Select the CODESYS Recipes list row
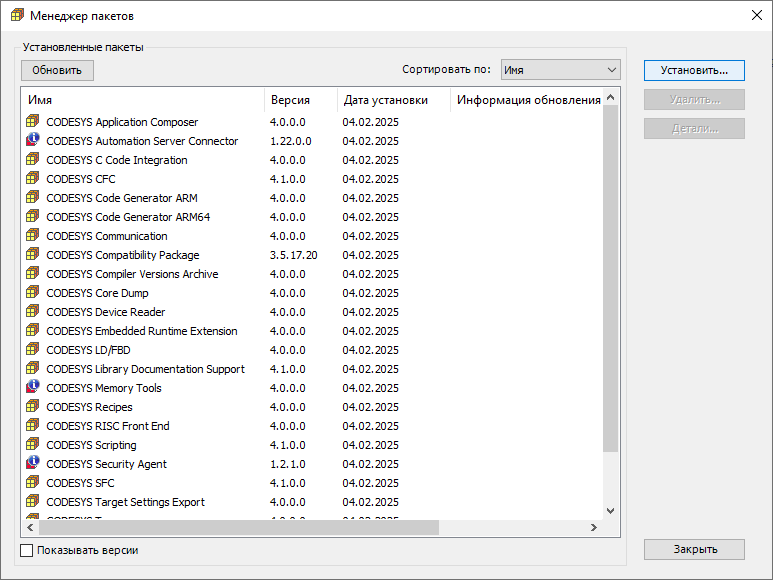Image resolution: width=773 pixels, height=580 pixels. pos(89,407)
